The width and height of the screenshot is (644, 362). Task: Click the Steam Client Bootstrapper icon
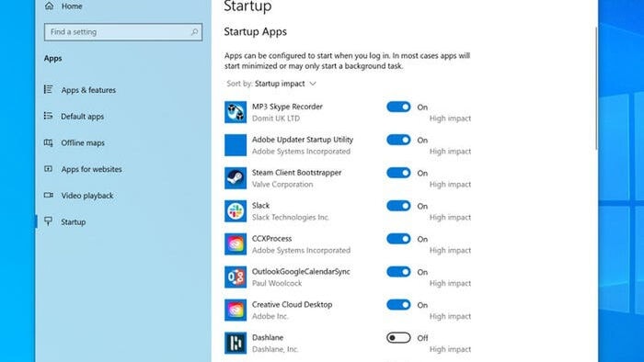click(236, 178)
